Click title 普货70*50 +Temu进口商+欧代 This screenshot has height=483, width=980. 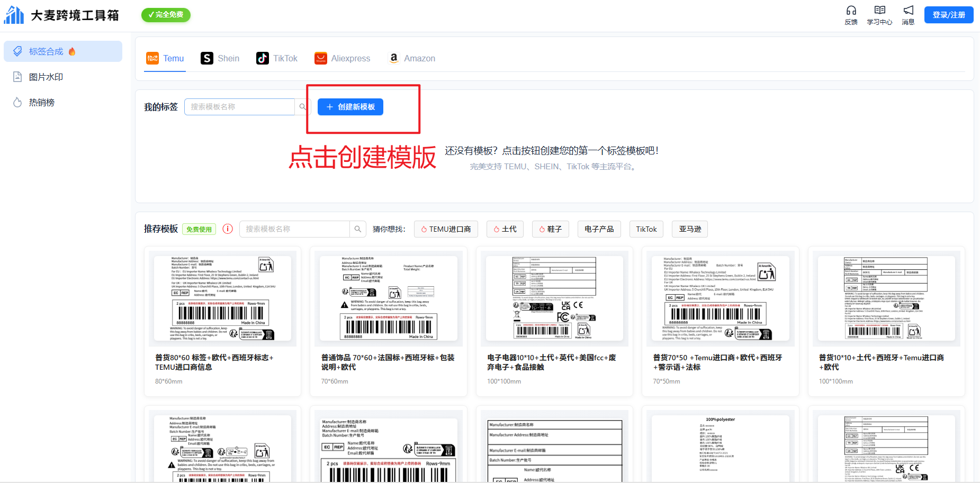(x=718, y=362)
